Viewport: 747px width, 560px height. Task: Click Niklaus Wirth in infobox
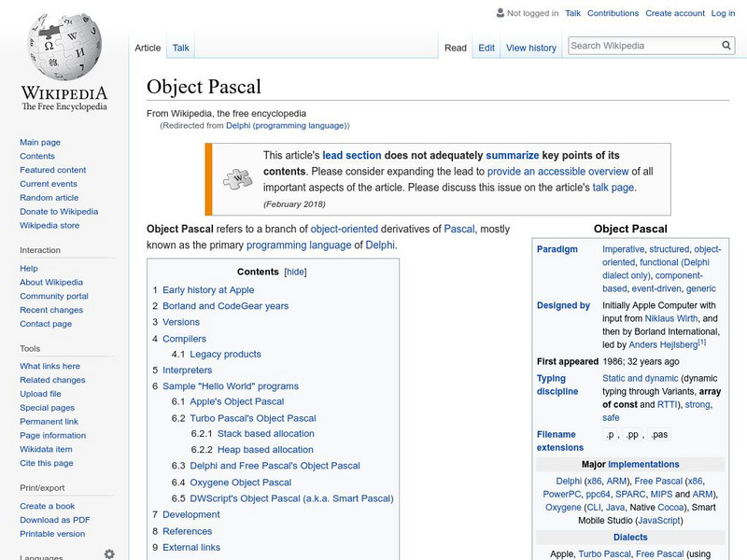tap(671, 318)
